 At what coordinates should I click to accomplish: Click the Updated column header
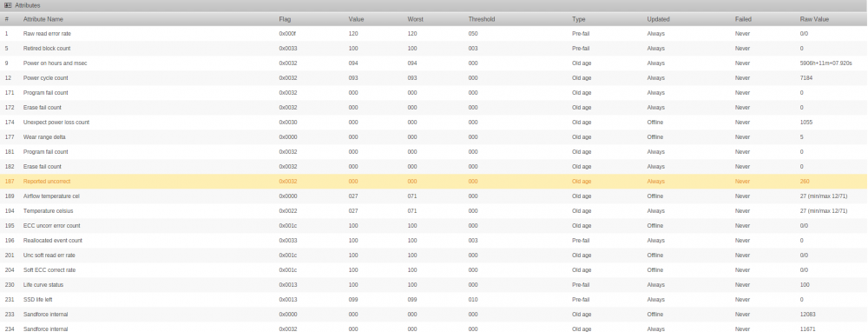tap(658, 19)
